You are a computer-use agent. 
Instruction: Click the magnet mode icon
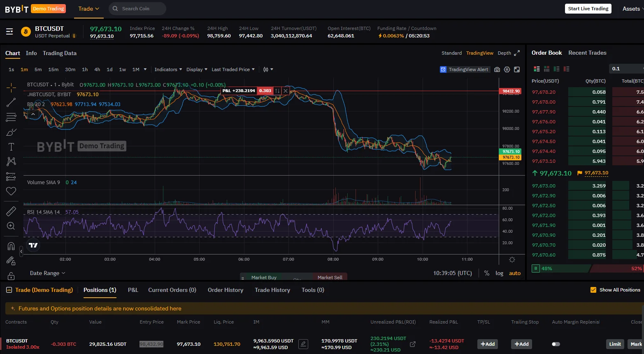[x=11, y=246]
